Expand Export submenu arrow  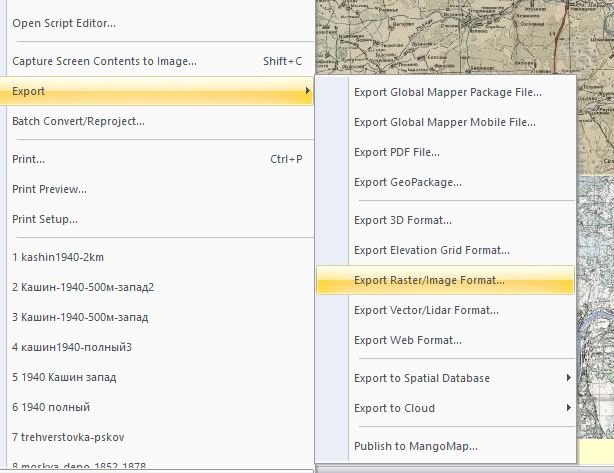[x=308, y=91]
